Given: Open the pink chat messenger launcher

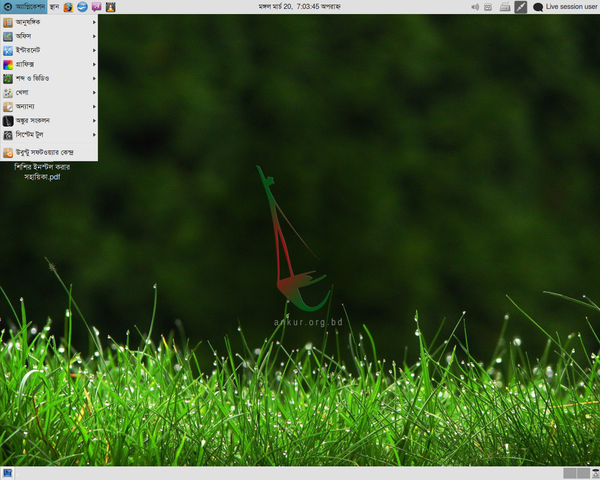Looking at the screenshot, I should [96, 7].
